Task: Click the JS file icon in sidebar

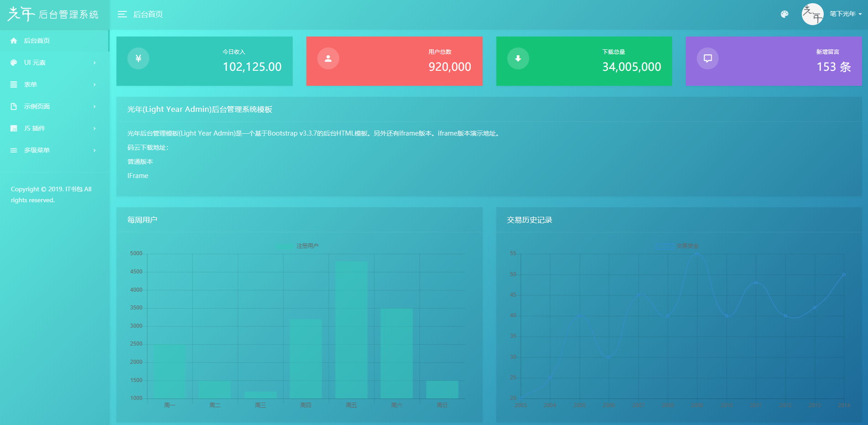Action: coord(14,128)
